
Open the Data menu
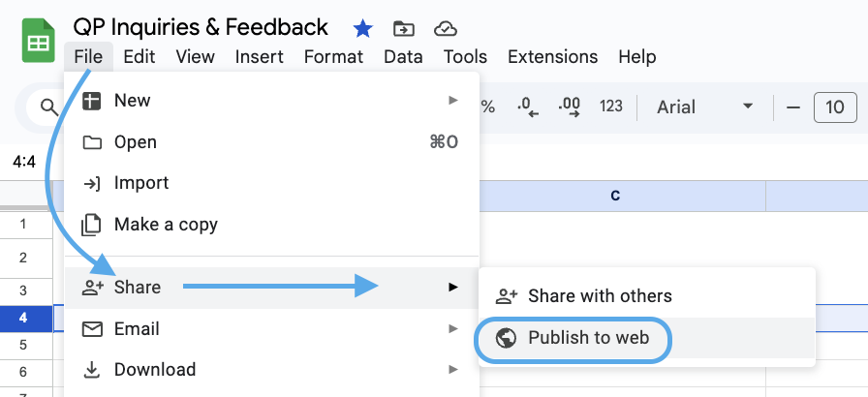click(x=403, y=57)
